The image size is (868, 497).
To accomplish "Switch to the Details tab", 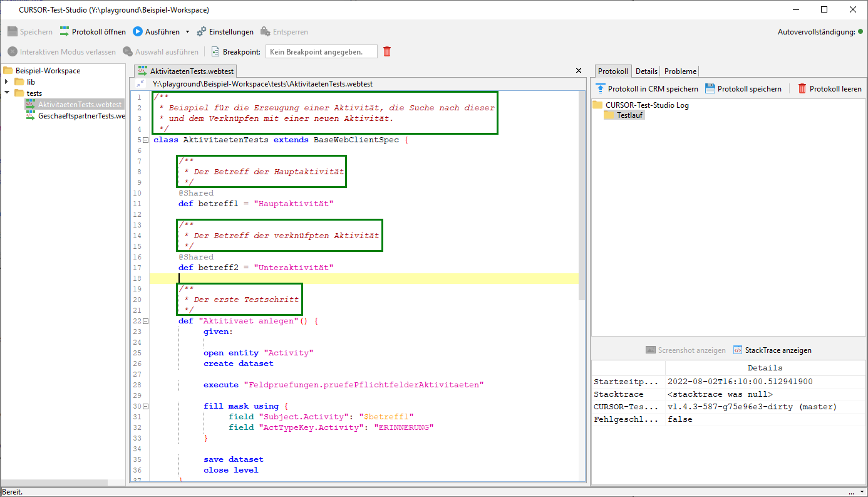I will (646, 71).
